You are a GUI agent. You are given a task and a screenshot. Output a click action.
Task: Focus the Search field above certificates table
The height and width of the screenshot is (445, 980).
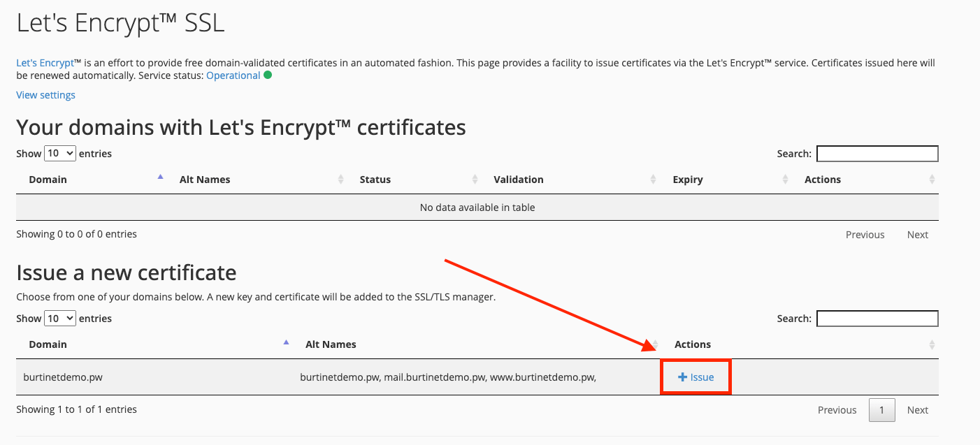(877, 154)
